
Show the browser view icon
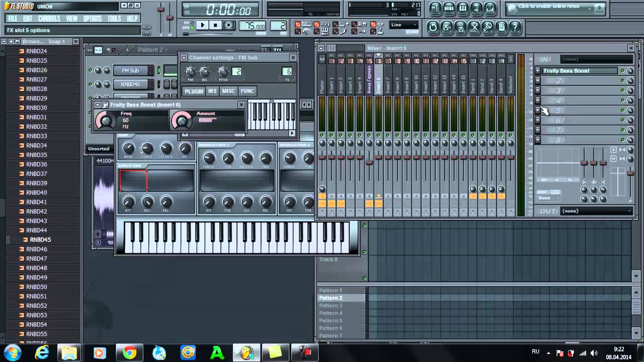(476, 9)
